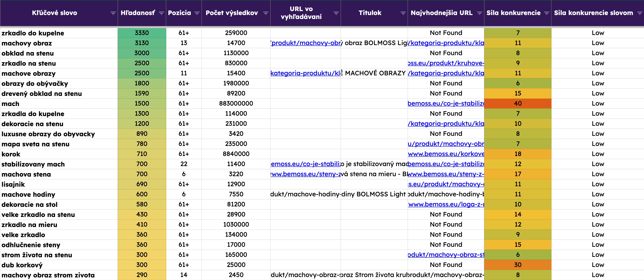Image resolution: width=644 pixels, height=280 pixels.
Task: Select keyword cell 'machovy obraz strom zivota'
Action: click(x=59, y=275)
